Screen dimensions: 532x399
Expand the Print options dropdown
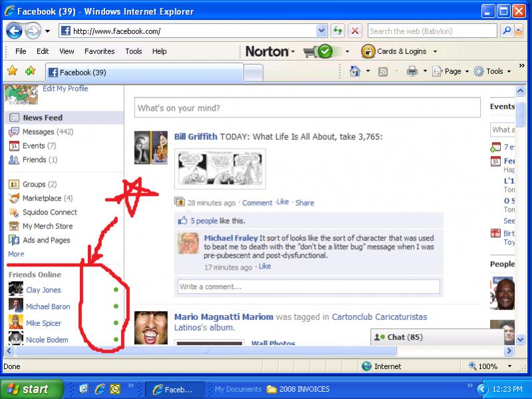point(425,71)
